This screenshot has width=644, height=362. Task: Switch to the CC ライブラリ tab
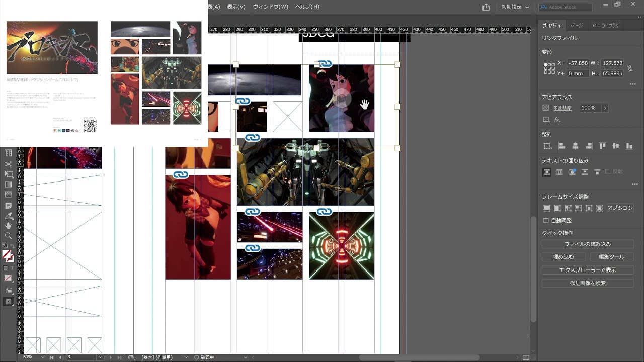[606, 25]
